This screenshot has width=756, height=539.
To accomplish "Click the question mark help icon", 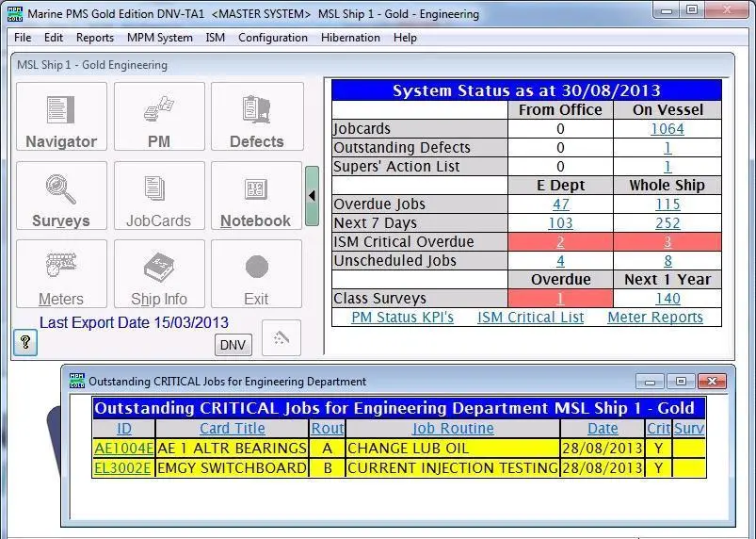I will [x=25, y=342].
